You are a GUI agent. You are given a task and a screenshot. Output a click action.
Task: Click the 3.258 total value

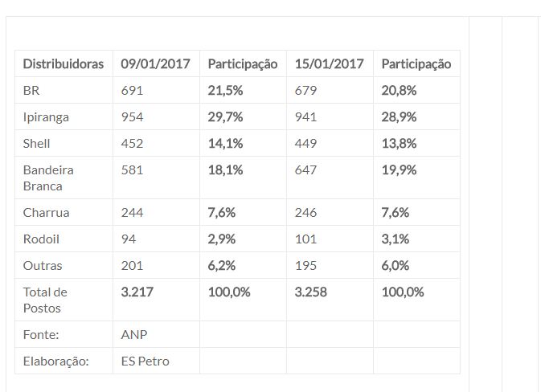point(310,292)
